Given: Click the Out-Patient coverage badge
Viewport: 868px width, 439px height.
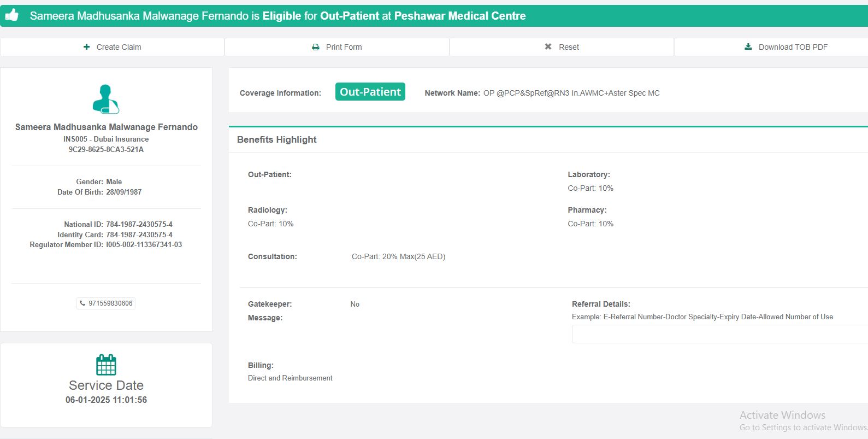Looking at the screenshot, I should tap(370, 92).
